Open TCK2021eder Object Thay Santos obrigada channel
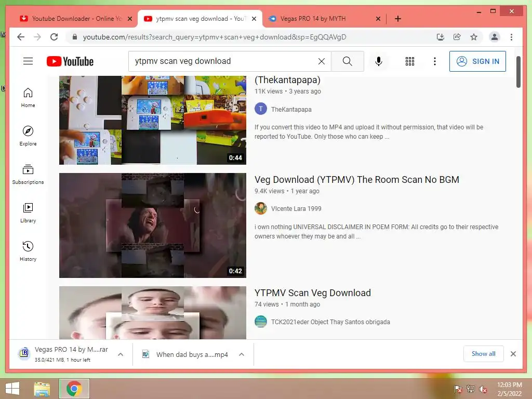This screenshot has width=532, height=399. tap(330, 322)
